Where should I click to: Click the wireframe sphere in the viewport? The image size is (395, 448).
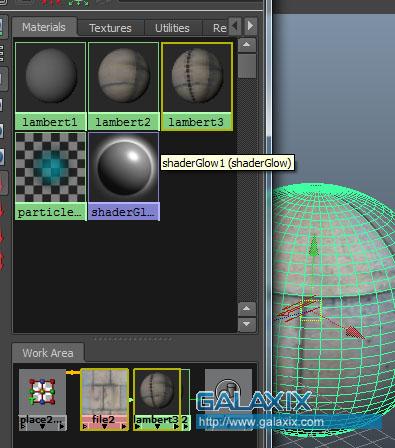[333, 310]
